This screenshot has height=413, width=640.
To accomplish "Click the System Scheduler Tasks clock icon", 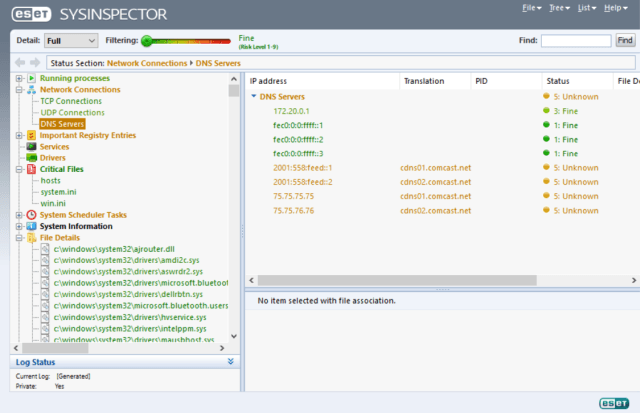I will point(31,214).
